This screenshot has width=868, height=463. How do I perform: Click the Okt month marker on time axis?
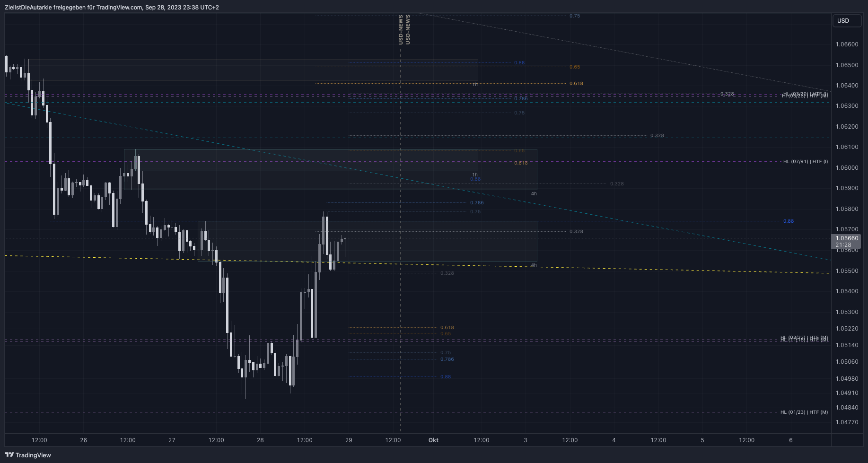tap(433, 440)
